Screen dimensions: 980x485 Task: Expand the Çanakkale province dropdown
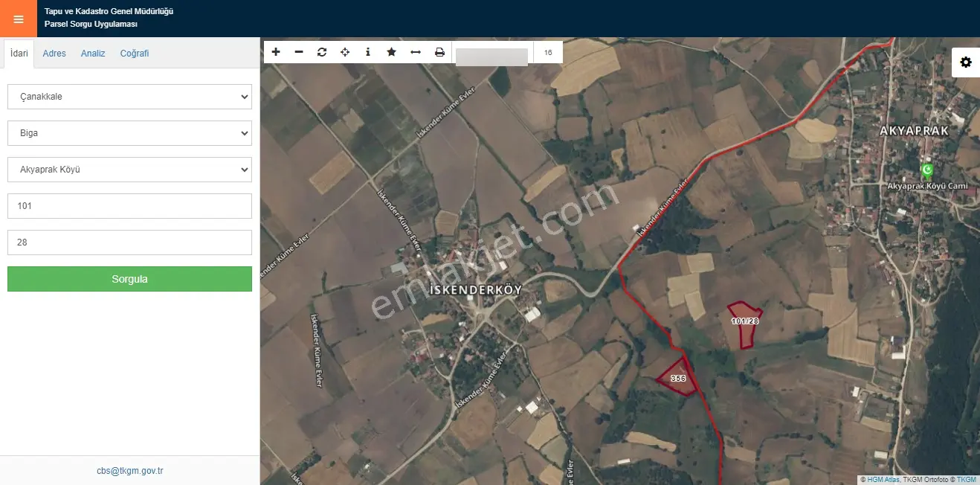tap(129, 97)
